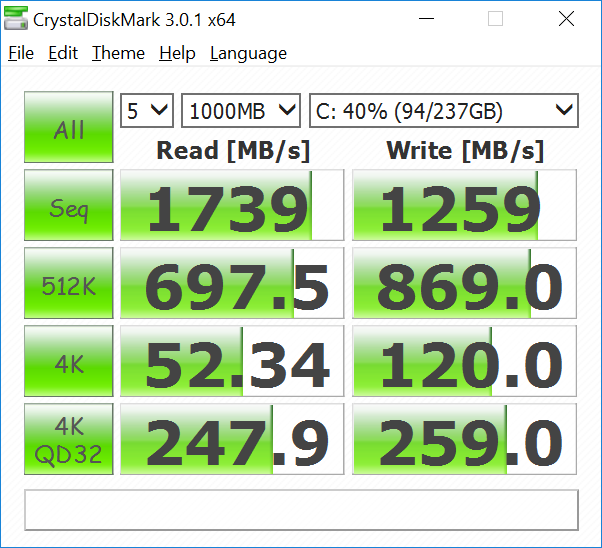Start the Seq benchmark test
The height and width of the screenshot is (548, 602).
(69, 205)
